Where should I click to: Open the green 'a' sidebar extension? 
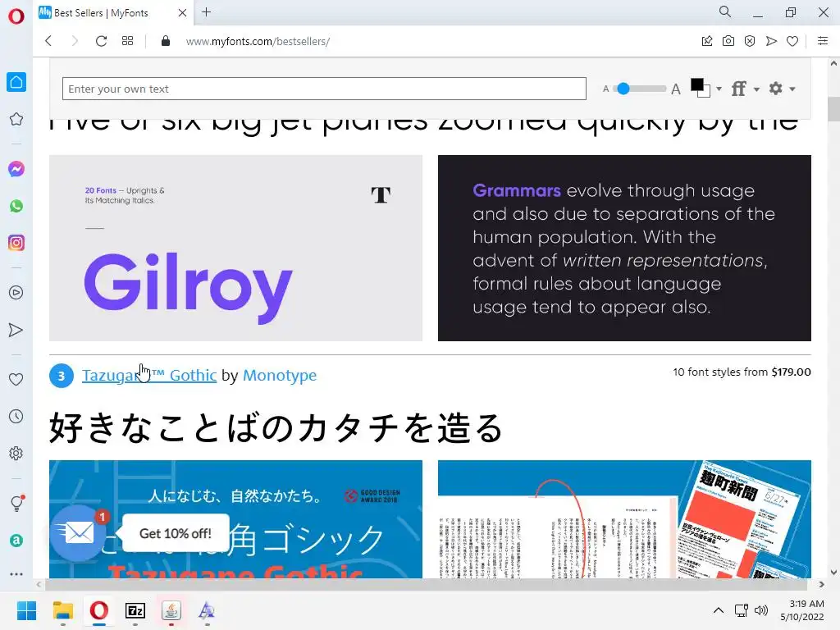pyautogui.click(x=16, y=541)
